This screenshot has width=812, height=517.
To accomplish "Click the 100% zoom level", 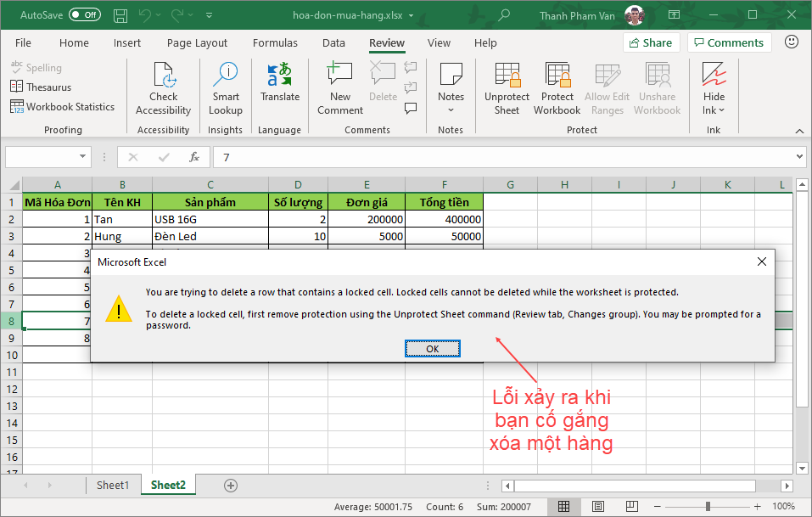I will coord(783,506).
